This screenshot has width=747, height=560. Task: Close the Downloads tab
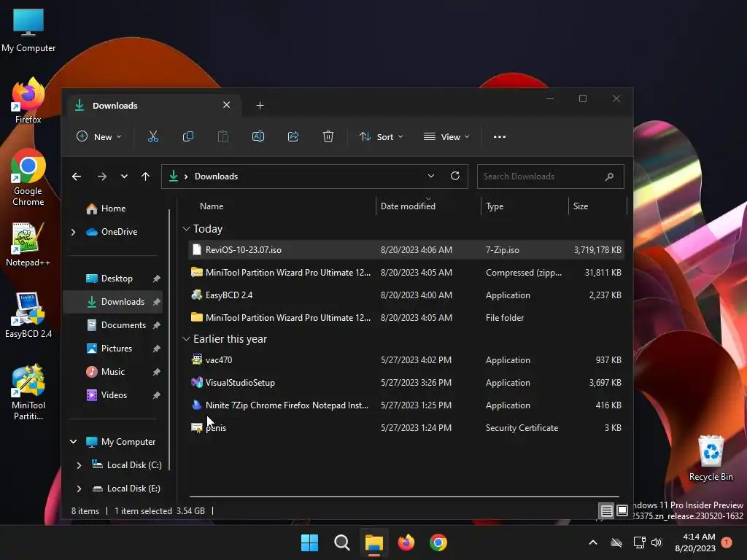226,105
